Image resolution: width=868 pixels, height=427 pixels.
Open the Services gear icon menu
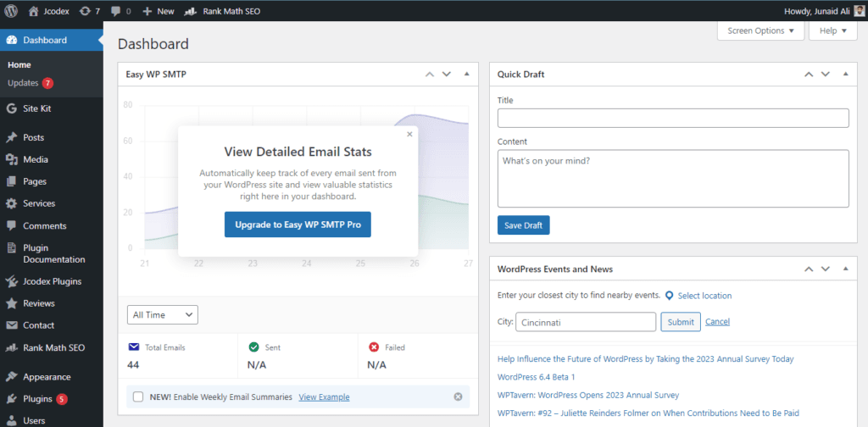[11, 203]
